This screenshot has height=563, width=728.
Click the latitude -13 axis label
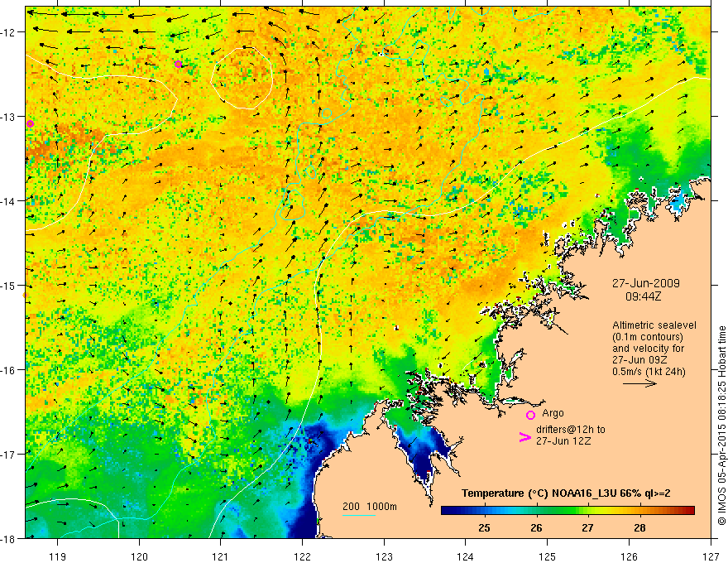point(9,116)
